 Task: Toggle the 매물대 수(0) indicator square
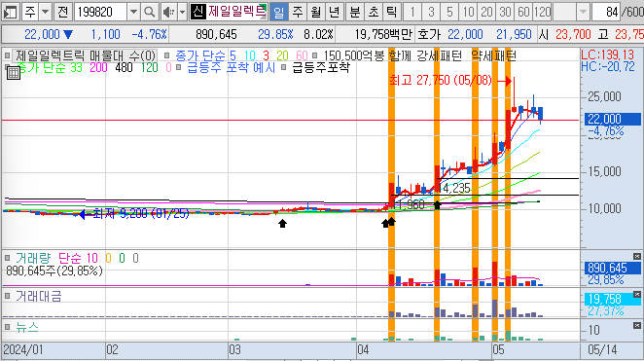point(7,55)
